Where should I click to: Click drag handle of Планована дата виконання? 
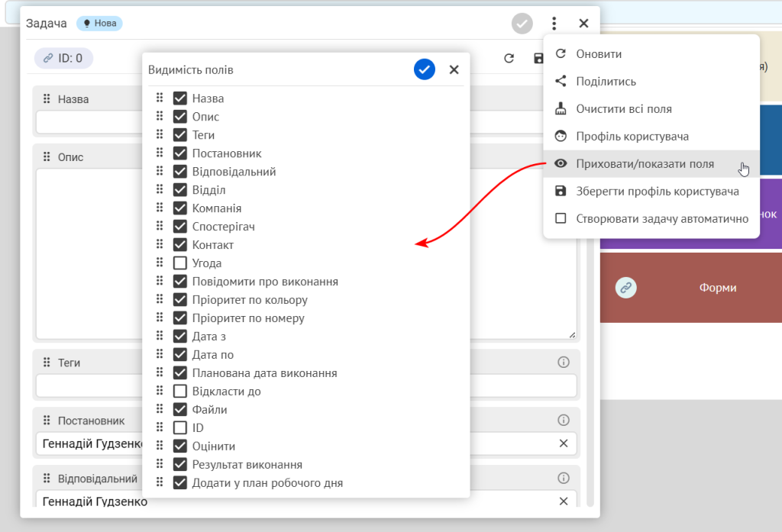point(160,372)
